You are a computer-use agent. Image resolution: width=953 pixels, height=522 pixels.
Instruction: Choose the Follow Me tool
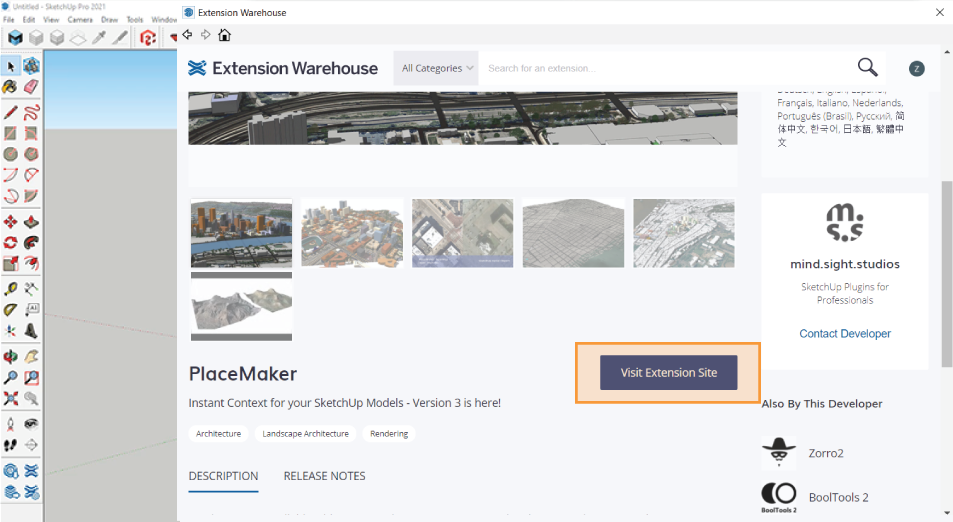32,242
